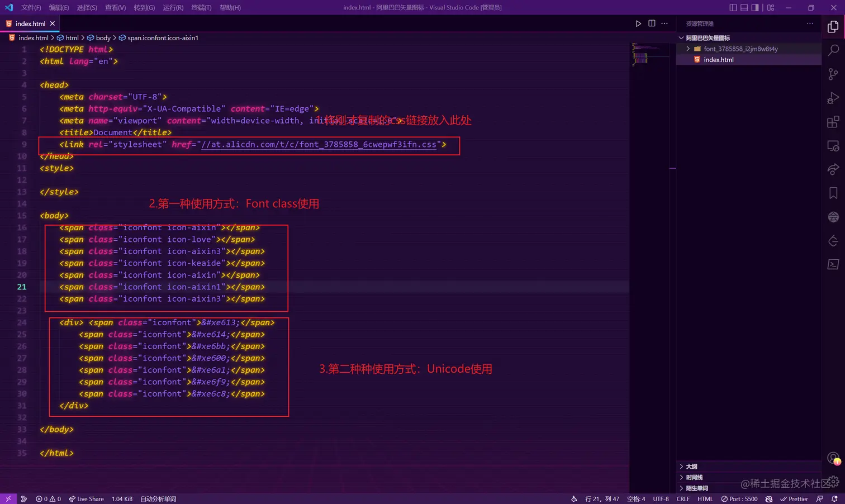The image size is (845, 504).
Task: Open Customize Layout icon in title bar
Action: [x=771, y=7]
